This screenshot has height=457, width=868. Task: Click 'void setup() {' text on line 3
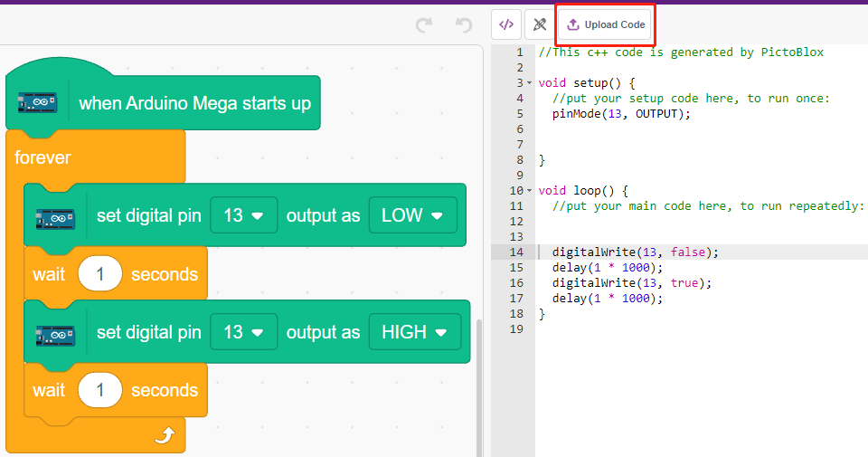(x=586, y=83)
